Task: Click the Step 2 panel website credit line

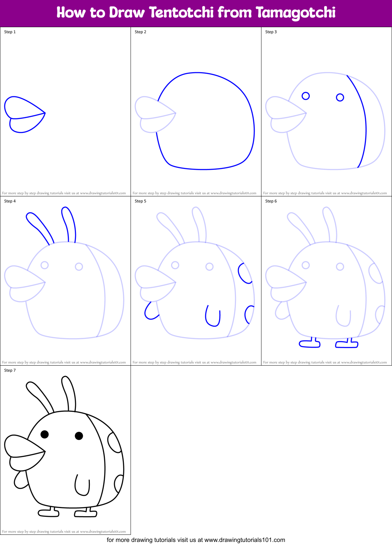Action: click(194, 193)
